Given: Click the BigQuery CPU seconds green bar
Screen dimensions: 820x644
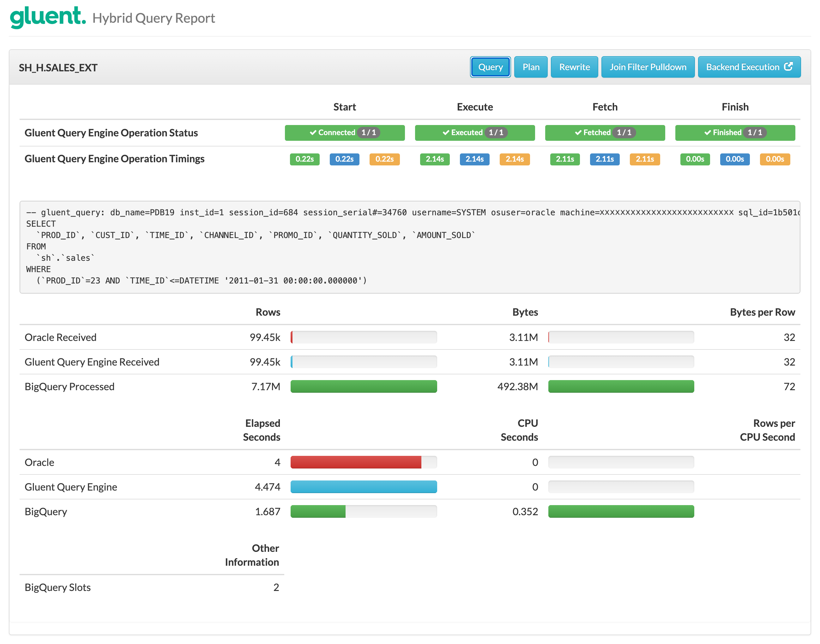Looking at the screenshot, I should [x=621, y=512].
